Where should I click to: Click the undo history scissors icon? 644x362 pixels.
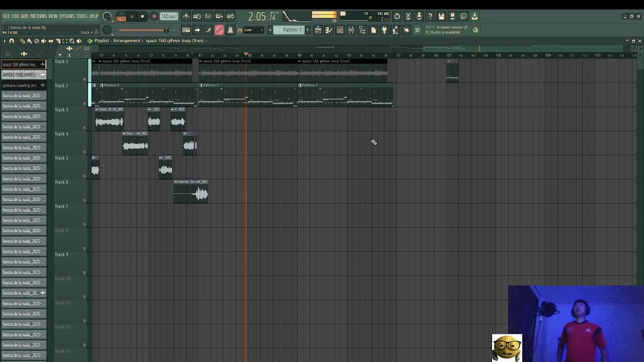tap(408, 16)
